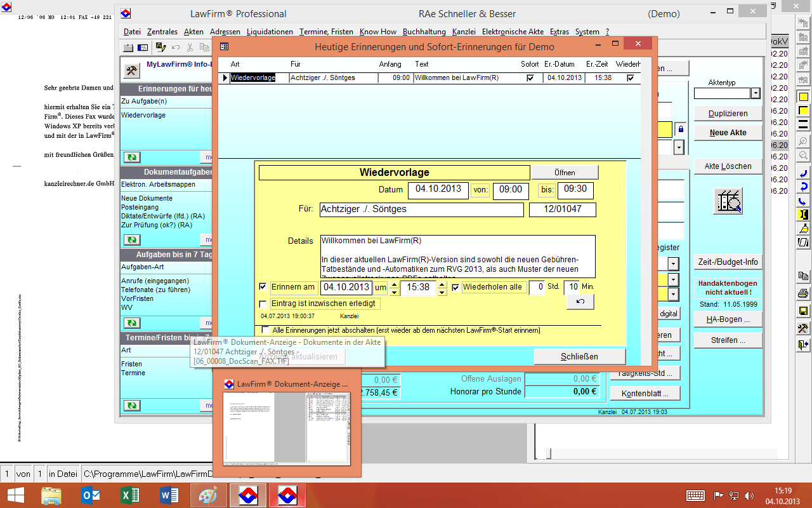Click the save-with-pencil icon in main toolbar
The image size is (812, 508).
coord(160,47)
